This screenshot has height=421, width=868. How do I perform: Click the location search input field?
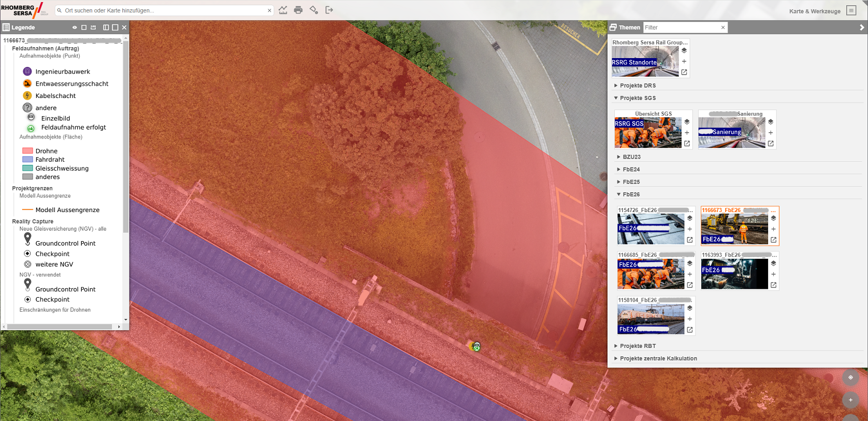163,10
